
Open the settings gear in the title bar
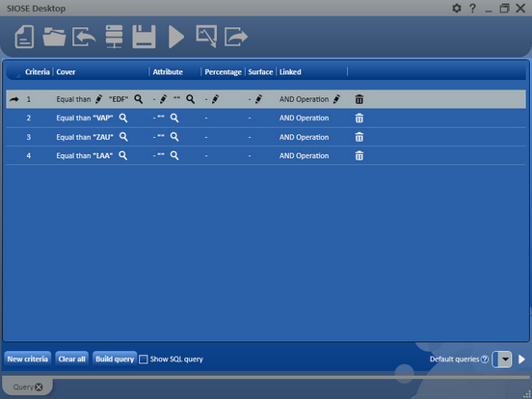point(457,8)
